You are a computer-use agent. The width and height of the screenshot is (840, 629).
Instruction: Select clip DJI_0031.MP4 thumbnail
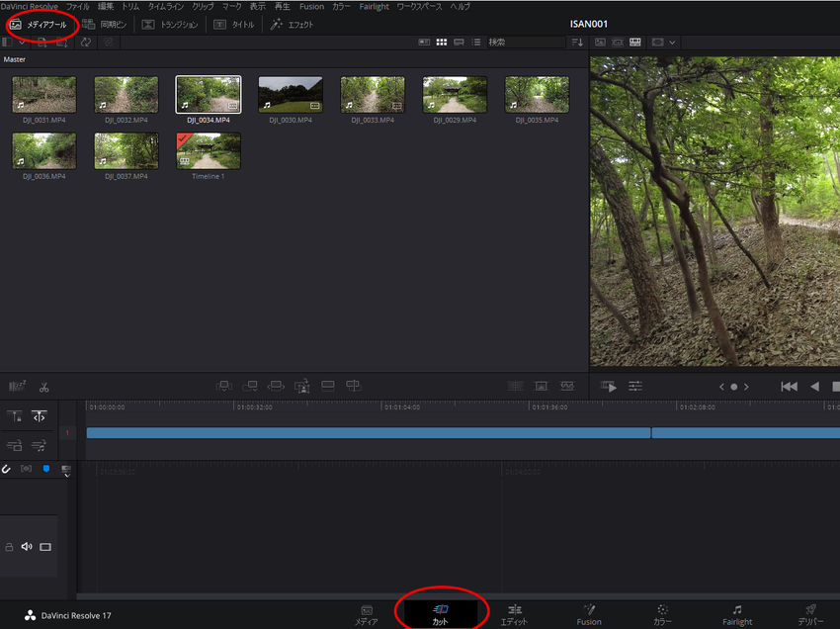tap(43, 94)
